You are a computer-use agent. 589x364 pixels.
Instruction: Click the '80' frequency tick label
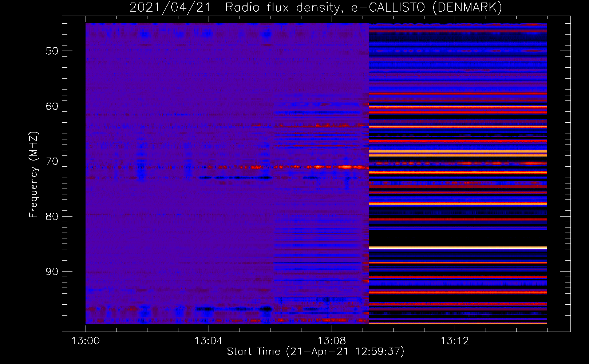point(52,217)
